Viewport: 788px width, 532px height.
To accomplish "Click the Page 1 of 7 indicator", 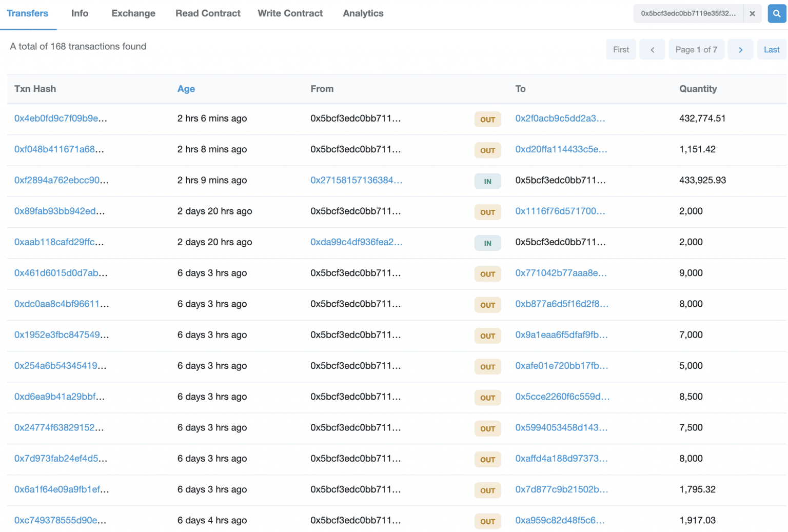I will point(696,50).
